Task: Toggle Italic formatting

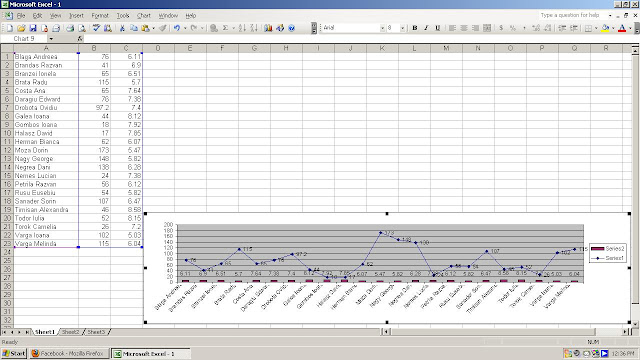Action: tap(426, 28)
